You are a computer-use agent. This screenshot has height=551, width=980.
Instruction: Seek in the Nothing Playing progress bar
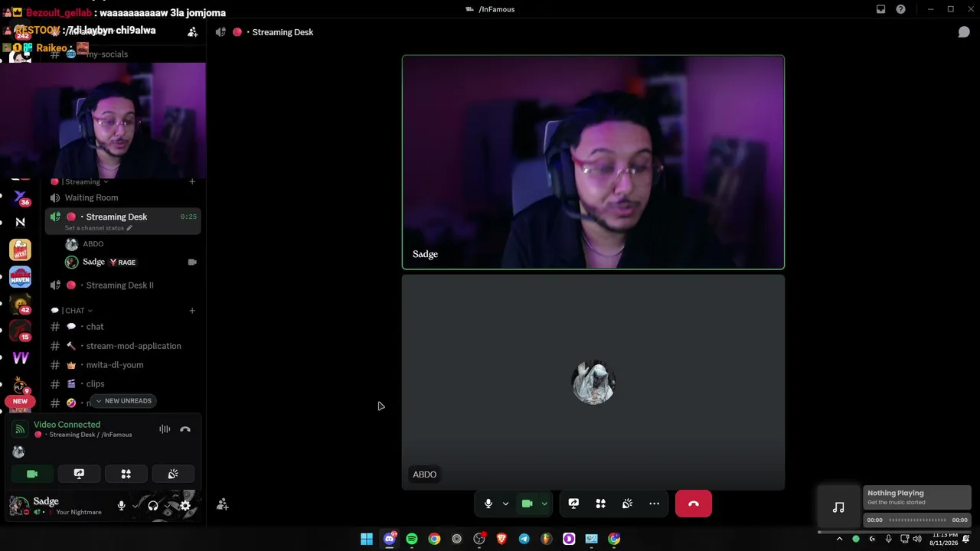tap(917, 520)
